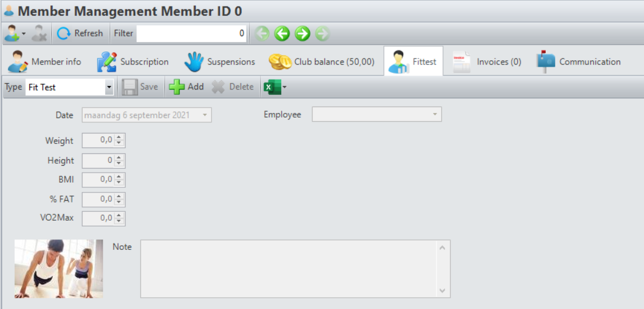Image resolution: width=644 pixels, height=309 pixels.
Task: Open the Invoices (0) tab
Action: (487, 61)
